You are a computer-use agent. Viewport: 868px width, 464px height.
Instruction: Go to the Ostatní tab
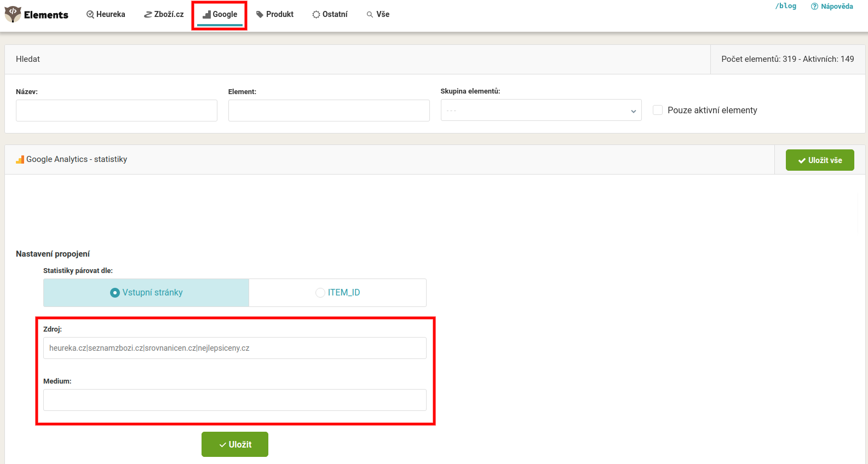(x=330, y=14)
